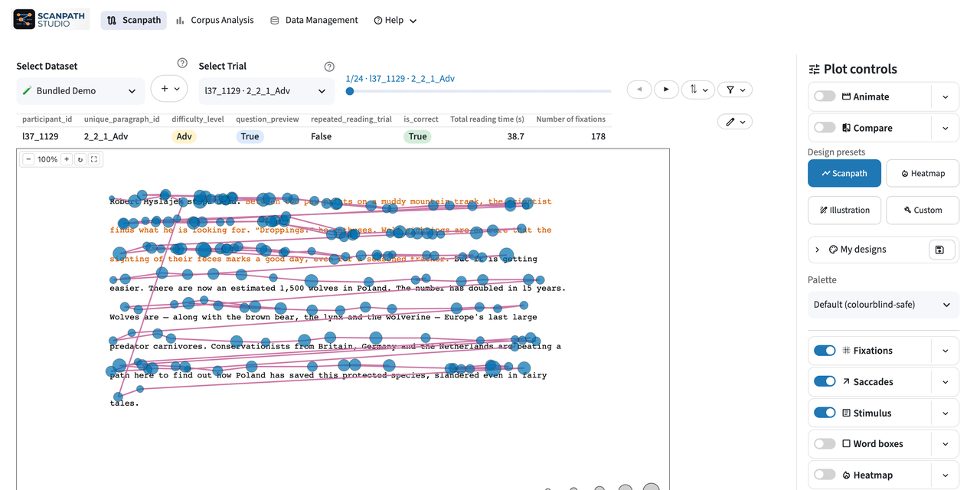Open the trial sort order button

coord(697,90)
